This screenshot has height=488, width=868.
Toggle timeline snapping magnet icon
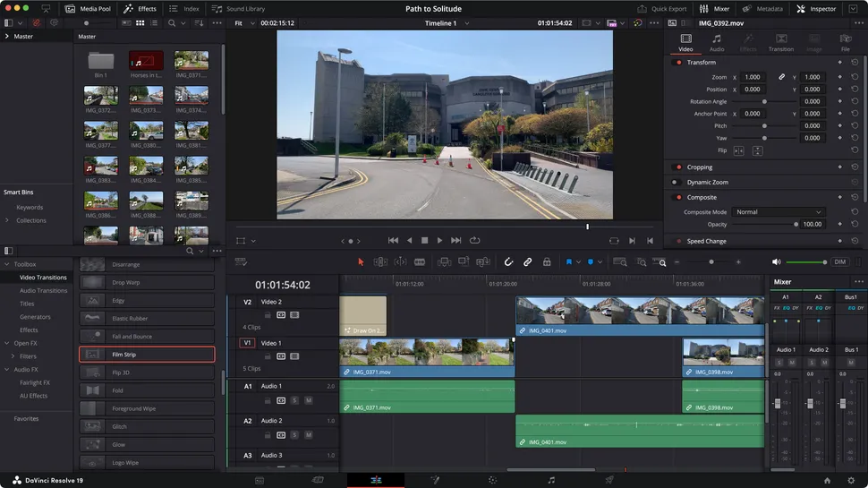point(508,261)
